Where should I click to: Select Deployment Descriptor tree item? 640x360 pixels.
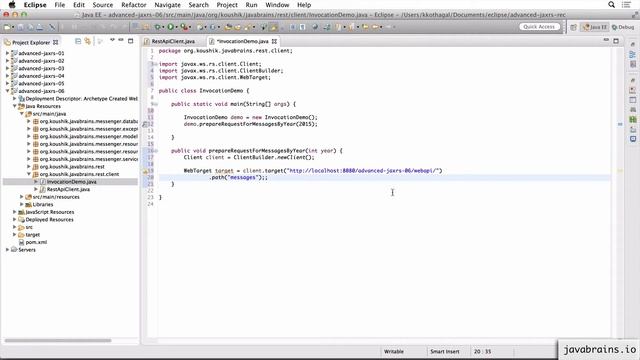pos(81,99)
